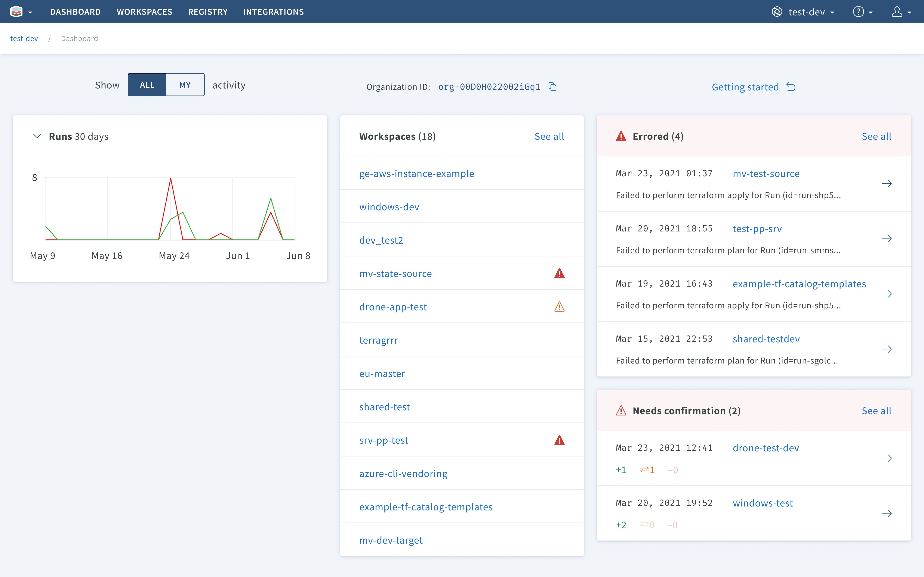924x577 pixels.
Task: Open mv-test-source errored run via arrow
Action: (886, 184)
